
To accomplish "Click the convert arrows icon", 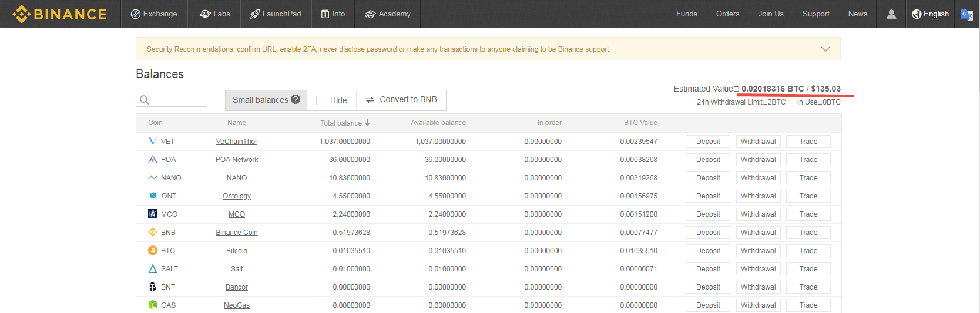I will [370, 100].
